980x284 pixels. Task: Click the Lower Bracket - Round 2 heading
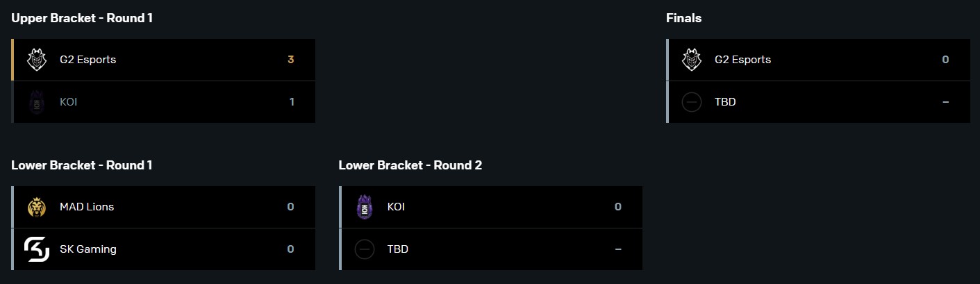[410, 165]
